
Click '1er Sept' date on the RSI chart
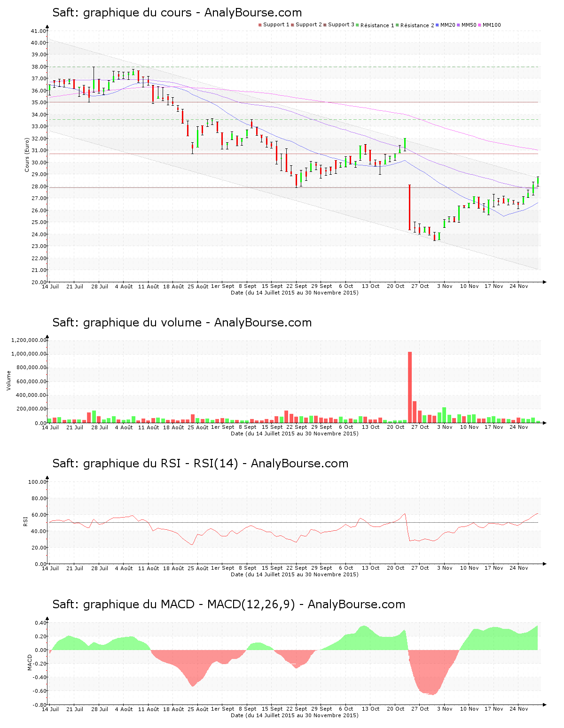(223, 568)
